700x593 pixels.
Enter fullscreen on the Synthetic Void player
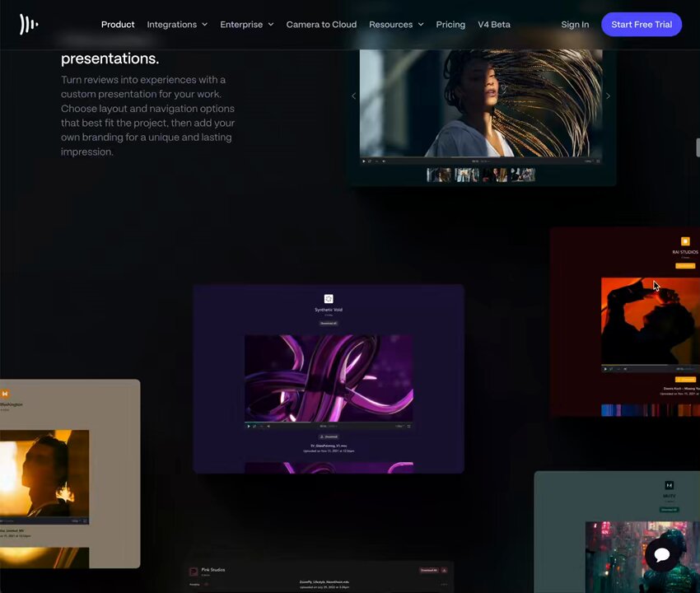409,427
